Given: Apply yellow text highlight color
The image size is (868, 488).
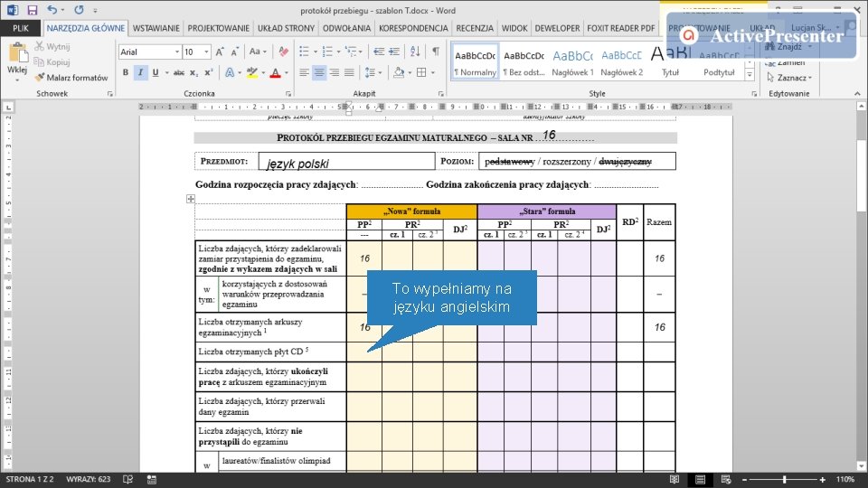Looking at the screenshot, I should point(252,72).
